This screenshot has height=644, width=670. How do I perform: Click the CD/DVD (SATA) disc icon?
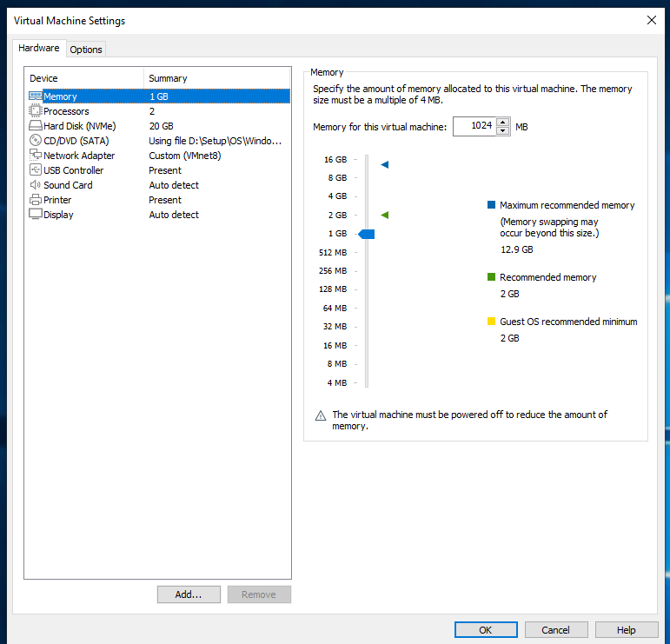(x=36, y=140)
